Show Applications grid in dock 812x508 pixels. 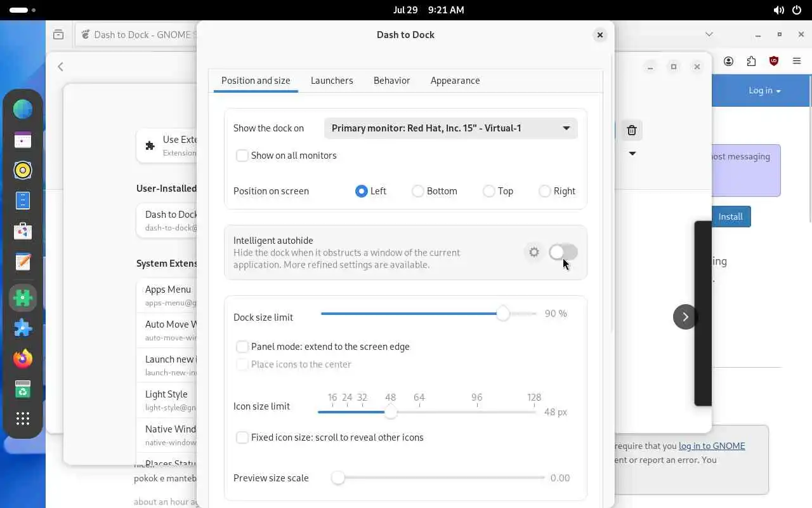coord(23,418)
